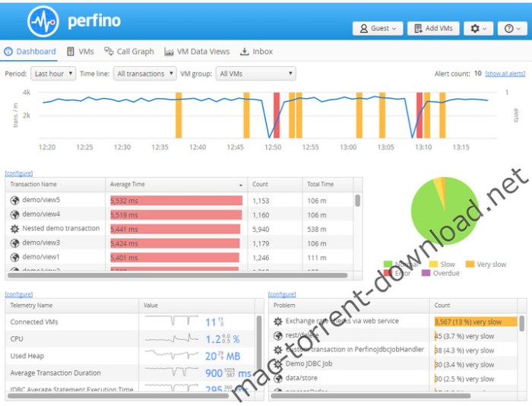Open the Inbox tab
This screenshot has width=532, height=406.
(x=257, y=52)
